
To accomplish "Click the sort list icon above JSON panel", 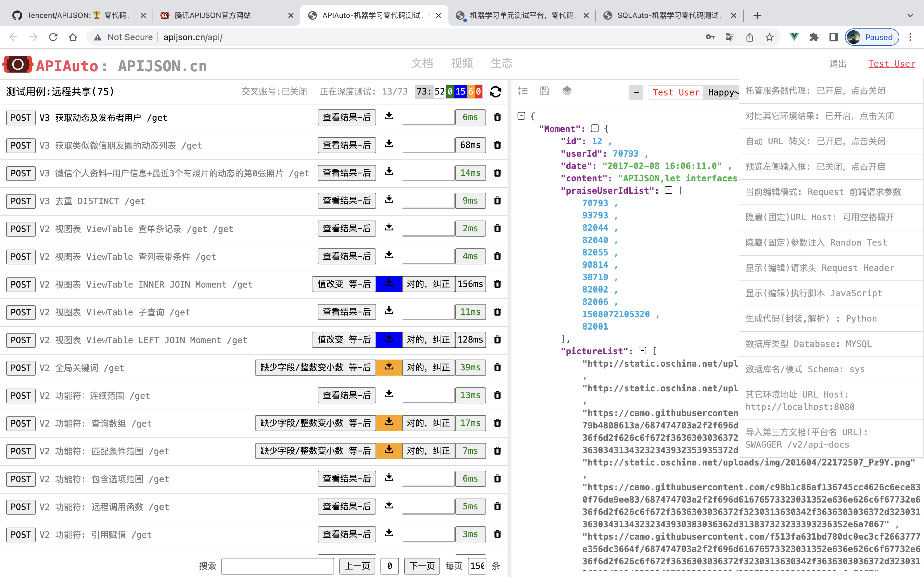I will click(523, 91).
